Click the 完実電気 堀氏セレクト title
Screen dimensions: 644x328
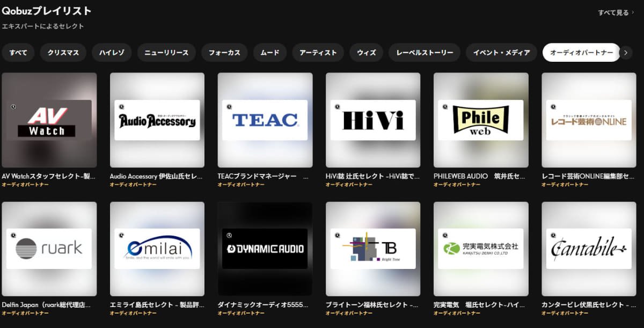(x=479, y=304)
